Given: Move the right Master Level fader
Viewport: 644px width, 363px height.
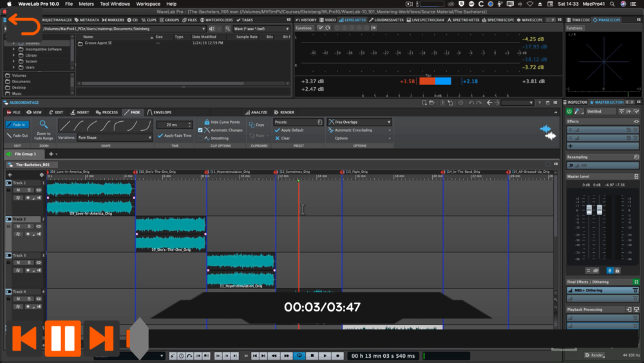Looking at the screenshot, I should point(599,210).
